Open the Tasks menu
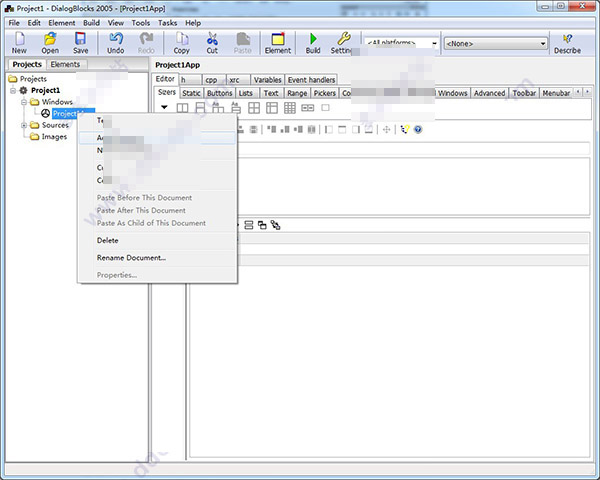Screen dimensions: 600x480 [168, 23]
